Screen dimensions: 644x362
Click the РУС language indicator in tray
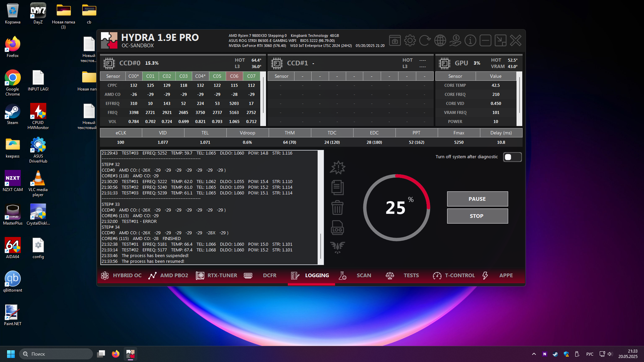point(590,354)
